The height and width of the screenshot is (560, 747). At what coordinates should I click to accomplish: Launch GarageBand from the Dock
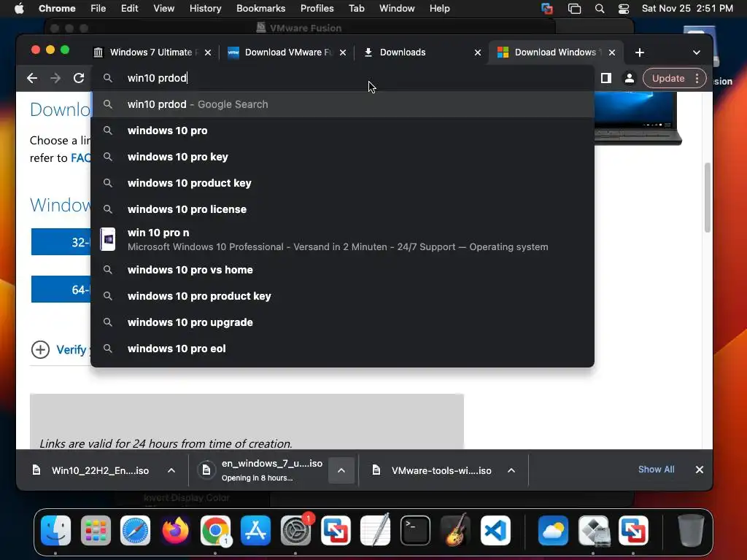pyautogui.click(x=455, y=530)
